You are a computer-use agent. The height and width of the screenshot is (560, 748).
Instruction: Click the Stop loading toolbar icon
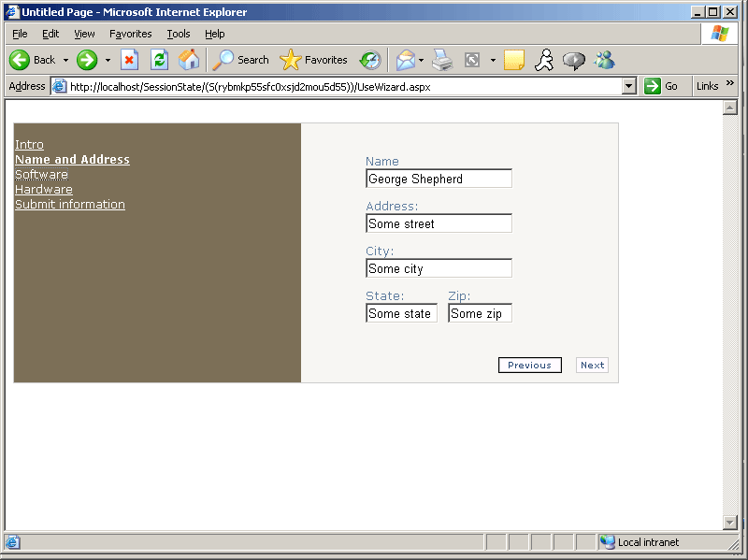130,60
